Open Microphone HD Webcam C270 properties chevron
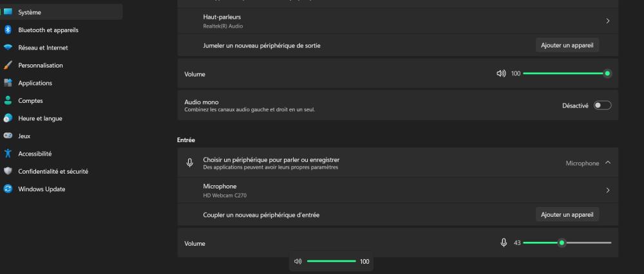This screenshot has height=274, width=644. tap(608, 190)
